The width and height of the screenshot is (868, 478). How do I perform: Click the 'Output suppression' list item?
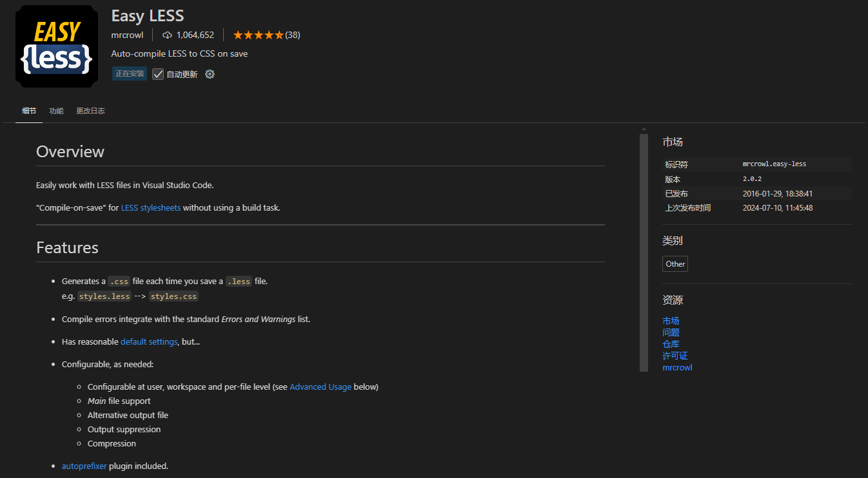point(124,429)
